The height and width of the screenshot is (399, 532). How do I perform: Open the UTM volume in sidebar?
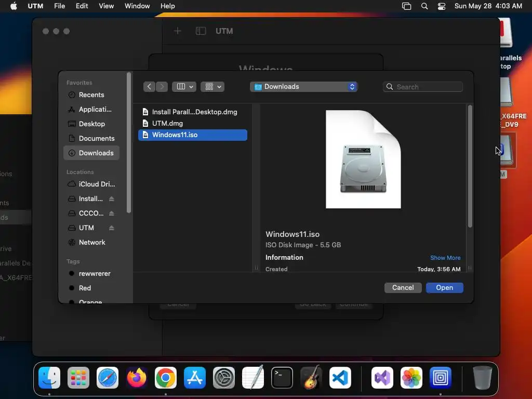click(x=86, y=228)
